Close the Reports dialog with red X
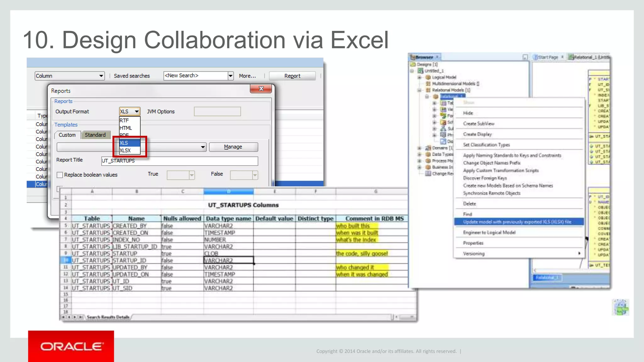The image size is (644, 362). tap(261, 89)
